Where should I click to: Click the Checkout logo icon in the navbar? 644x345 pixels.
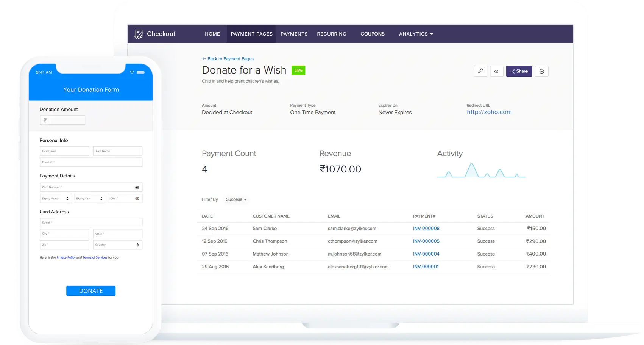point(139,34)
